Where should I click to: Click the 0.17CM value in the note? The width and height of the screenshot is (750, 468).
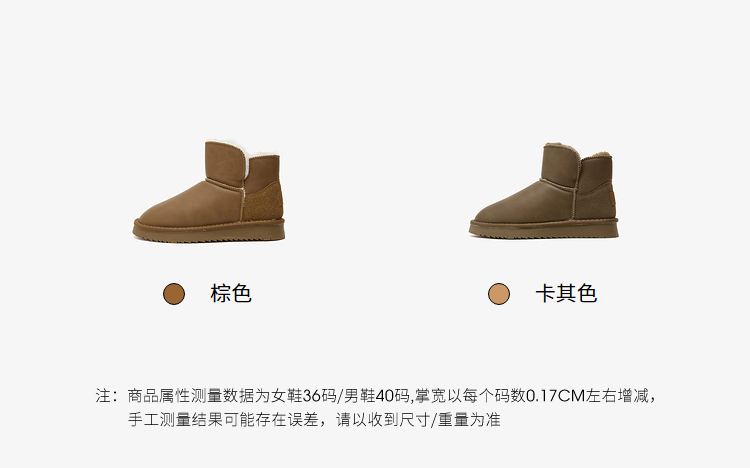(x=556, y=396)
